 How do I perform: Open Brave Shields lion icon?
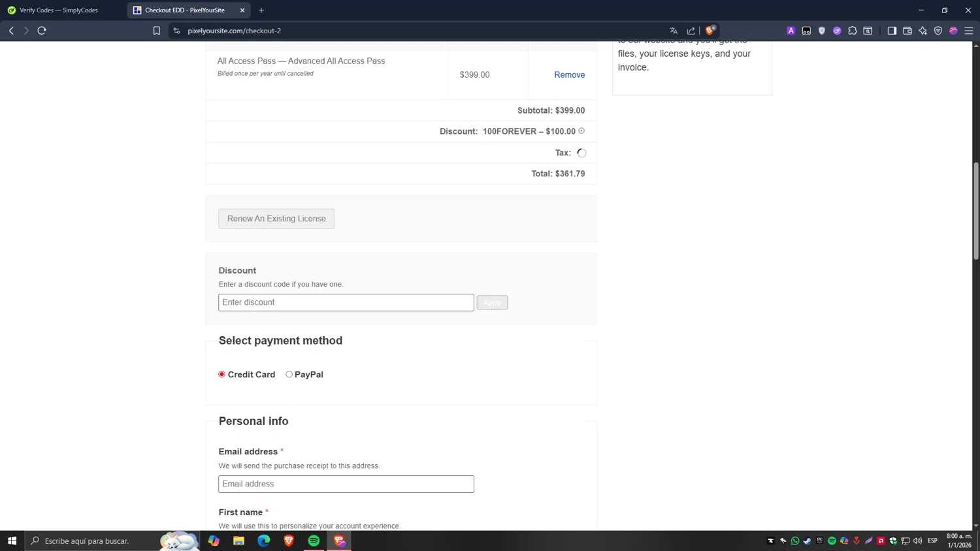710,30
